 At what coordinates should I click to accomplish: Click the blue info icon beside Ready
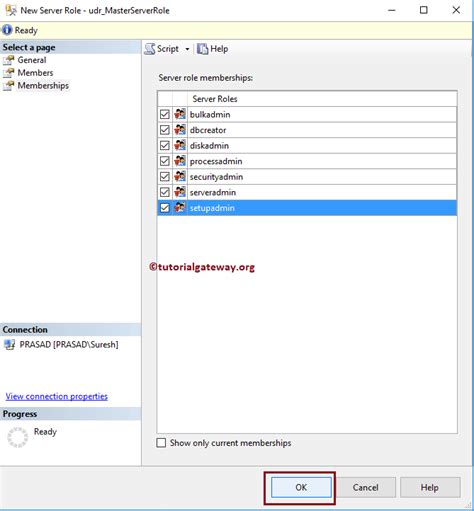(7, 30)
